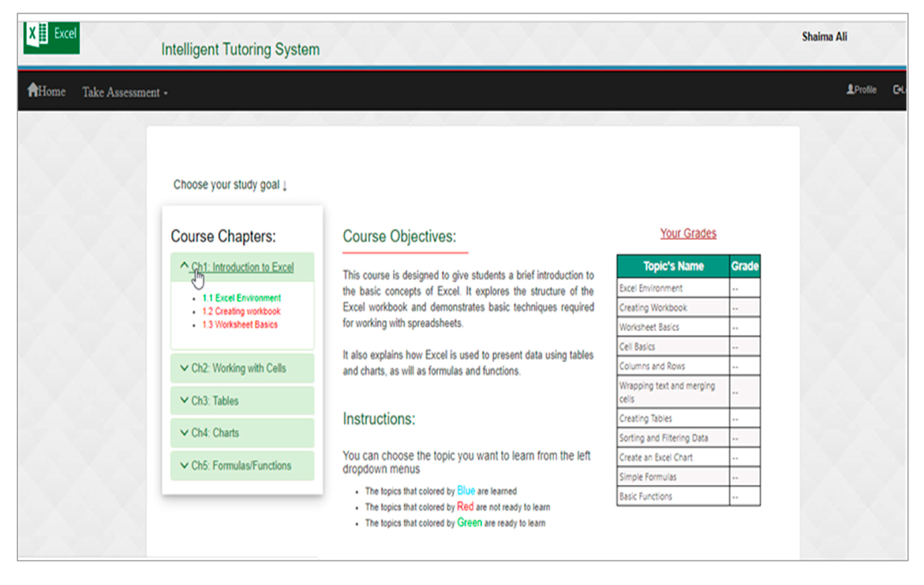924x585 pixels.
Task: Collapse Ch1: Introduction to Excel chapter
Action: click(x=241, y=267)
